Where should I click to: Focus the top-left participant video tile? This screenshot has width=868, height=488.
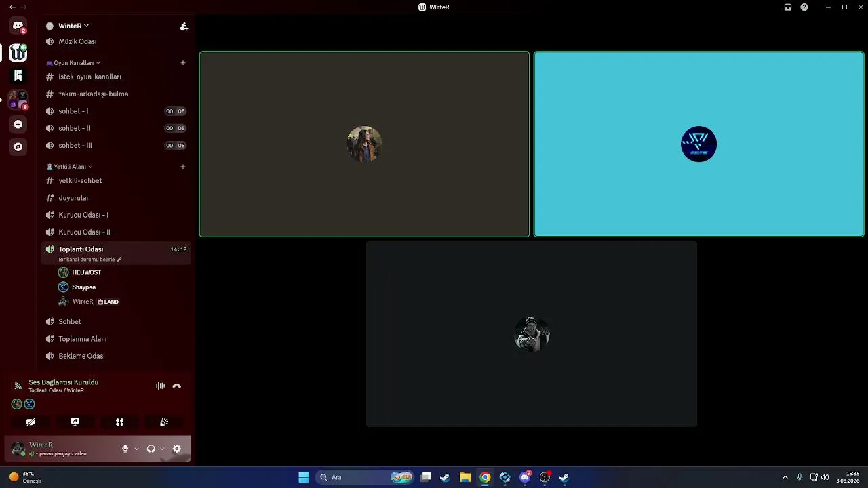tap(364, 144)
